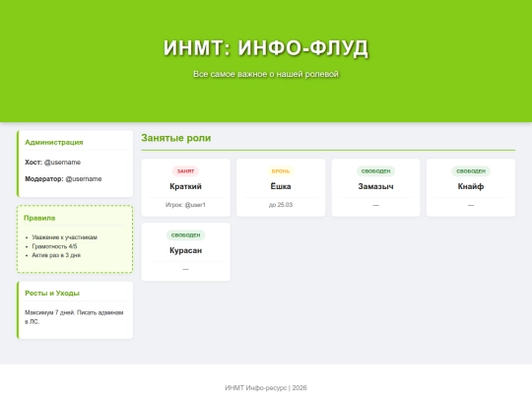Image resolution: width=532 pixels, height=399 pixels.
Task: Open the Курасан role card name
Action: [x=185, y=250]
